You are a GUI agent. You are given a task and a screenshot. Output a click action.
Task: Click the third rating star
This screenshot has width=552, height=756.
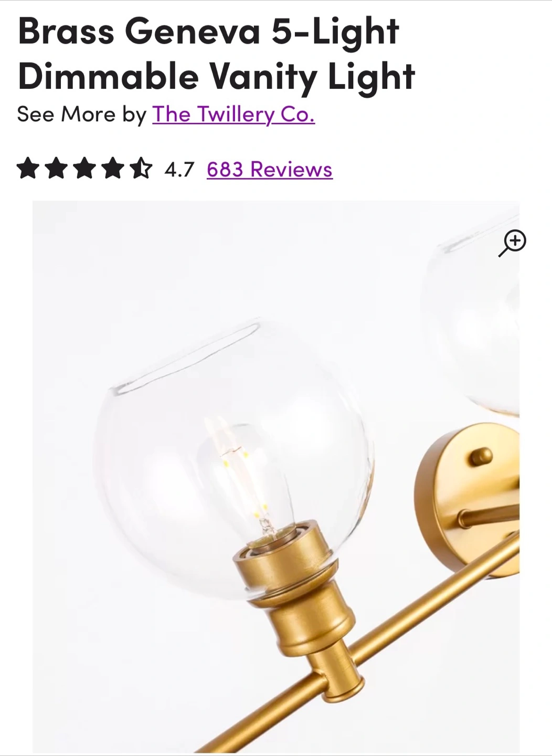[x=84, y=169]
